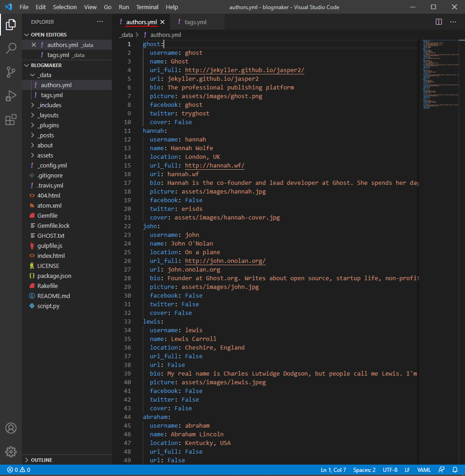Open Explorer Views and More Actions ellipsis
The width and height of the screenshot is (465, 476).
[100, 21]
